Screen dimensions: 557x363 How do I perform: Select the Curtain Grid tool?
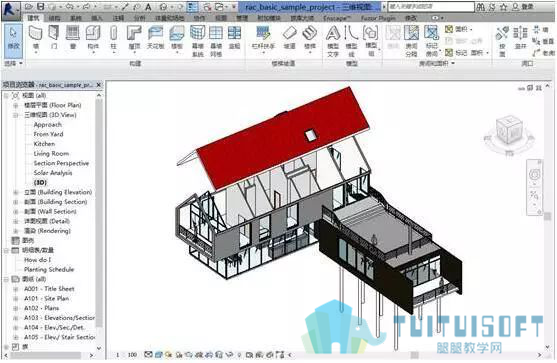pyautogui.click(x=216, y=41)
